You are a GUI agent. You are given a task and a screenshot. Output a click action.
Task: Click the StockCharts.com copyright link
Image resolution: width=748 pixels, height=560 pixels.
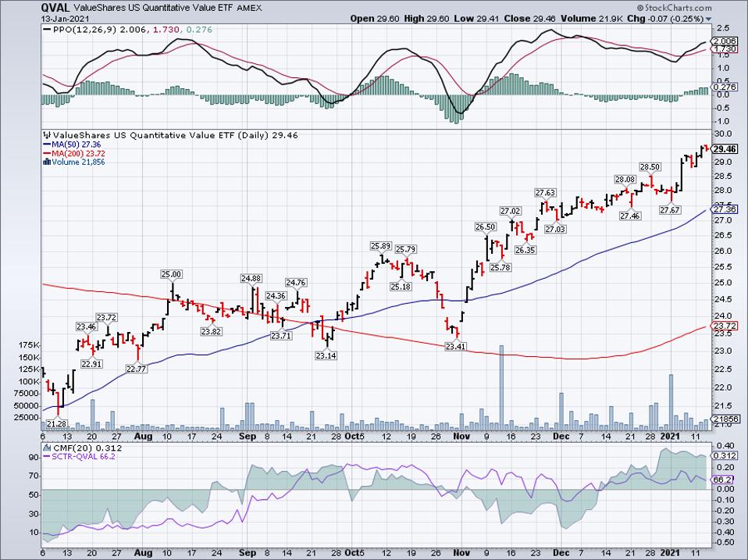coord(674,8)
